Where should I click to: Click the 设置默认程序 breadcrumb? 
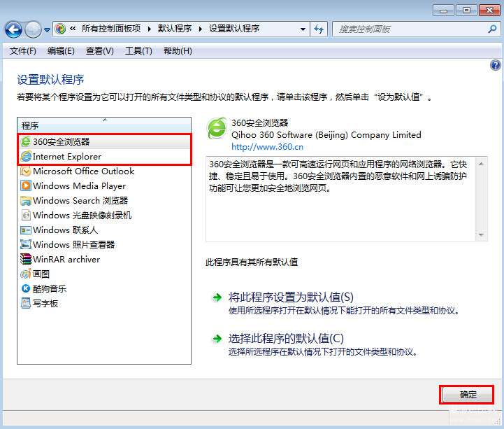[234, 29]
